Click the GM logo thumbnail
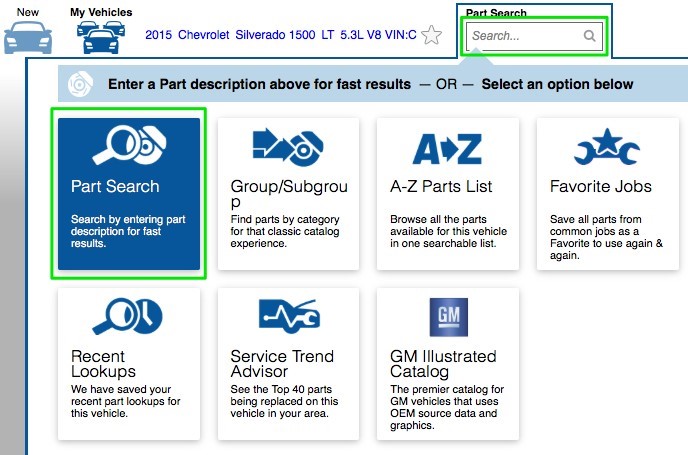The height and width of the screenshot is (455, 688). click(447, 317)
